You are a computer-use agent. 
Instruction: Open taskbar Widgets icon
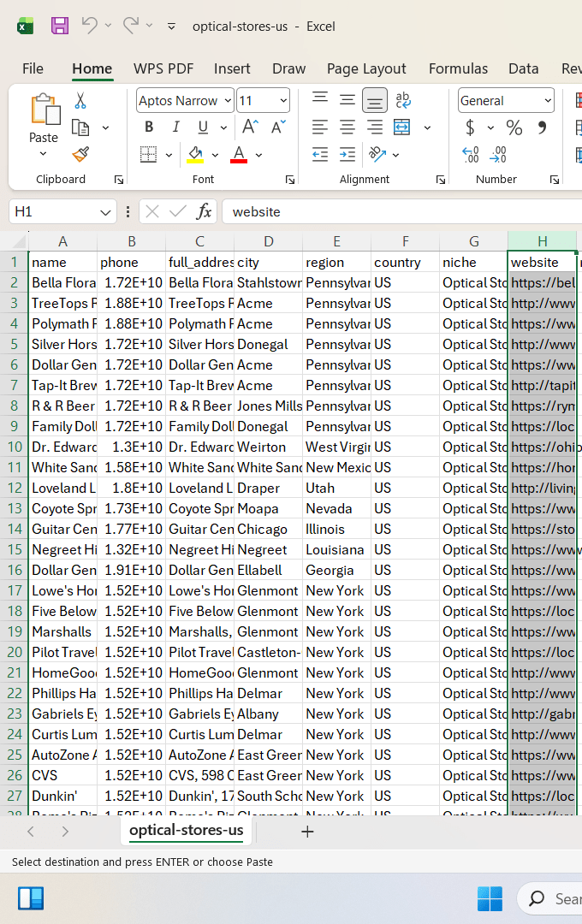32,898
